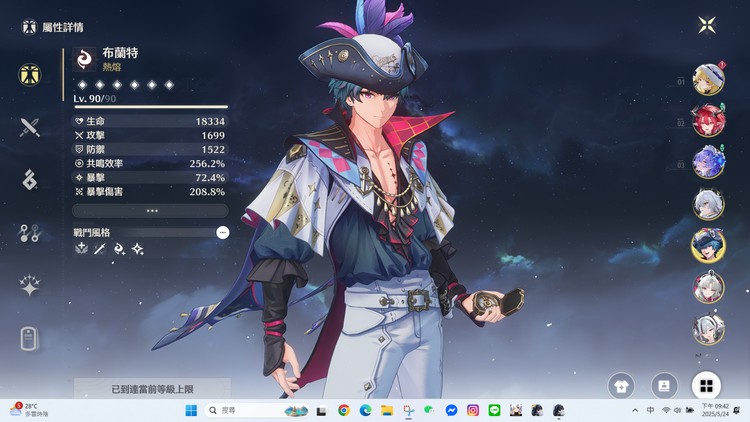Open battery status in system tray

point(690,411)
